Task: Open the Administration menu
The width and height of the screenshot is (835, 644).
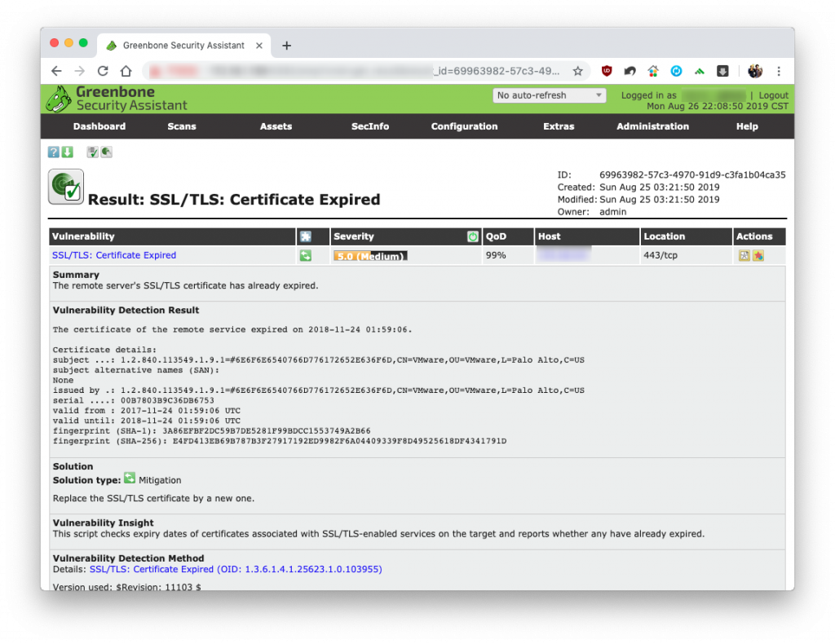Action: (653, 126)
